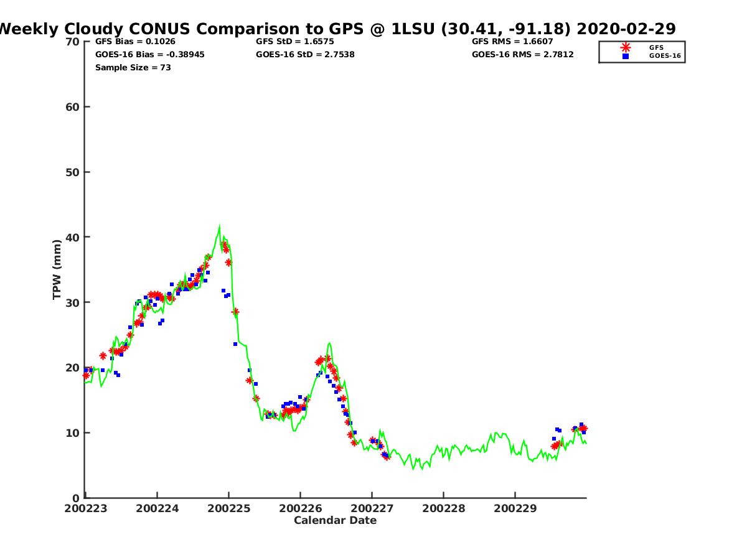747x560 pixels.
Task: Click the Calendar Date axis label
Action: click(336, 520)
